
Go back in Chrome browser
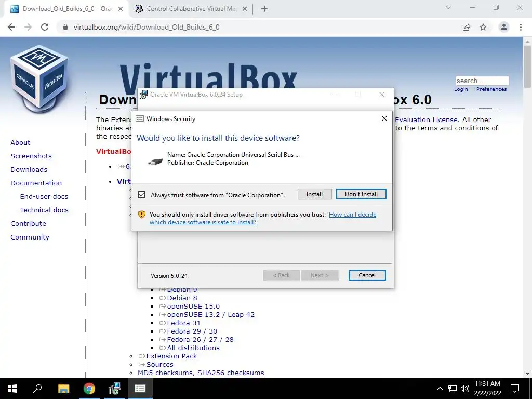click(x=11, y=27)
